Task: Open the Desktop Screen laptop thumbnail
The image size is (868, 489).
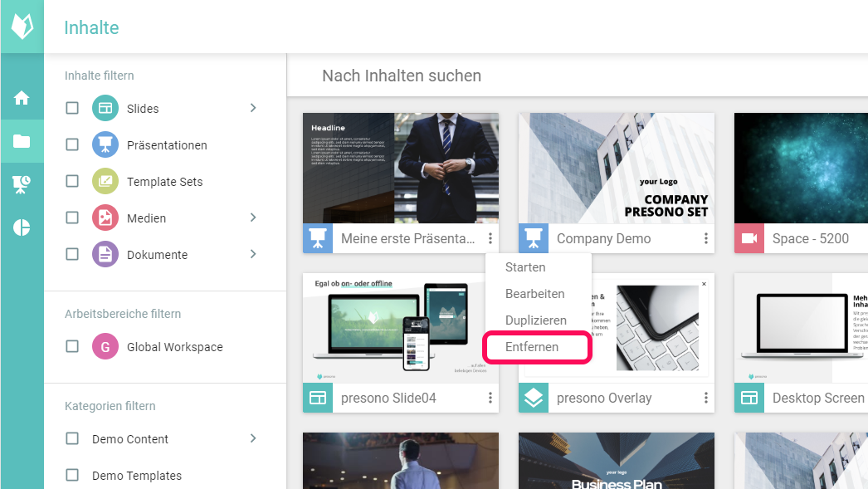Action: [x=801, y=328]
